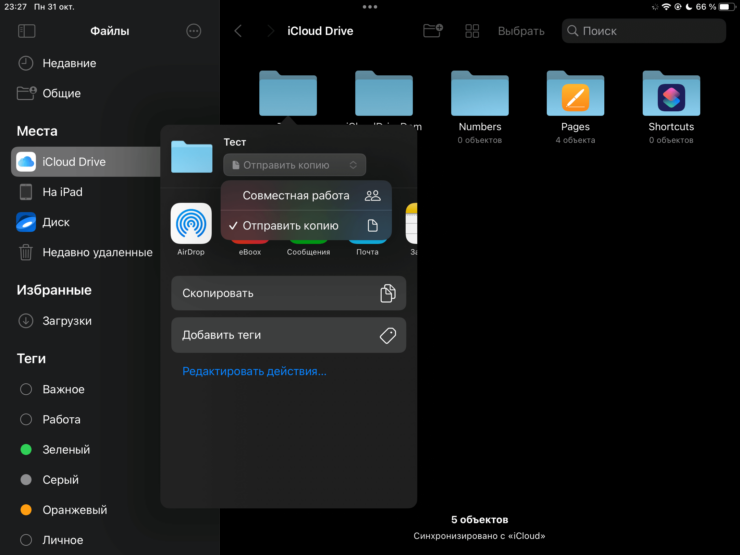Open Редактировать действия link

pos(254,371)
